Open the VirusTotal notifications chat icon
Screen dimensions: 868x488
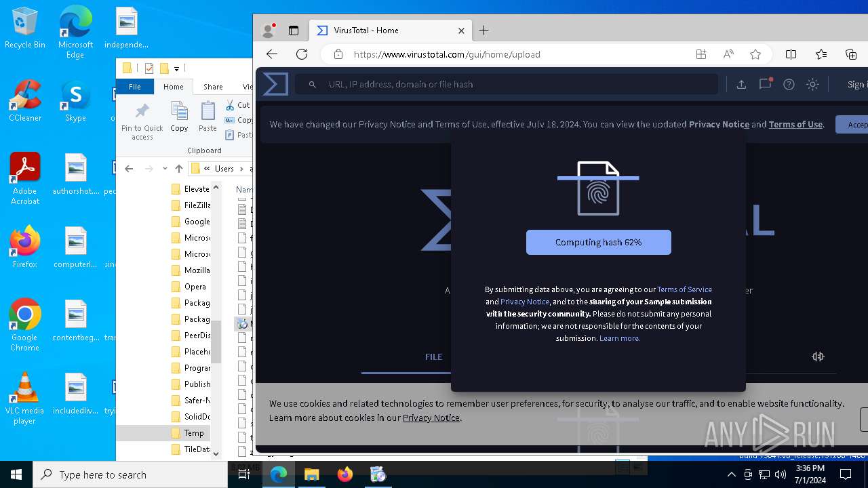coord(766,84)
